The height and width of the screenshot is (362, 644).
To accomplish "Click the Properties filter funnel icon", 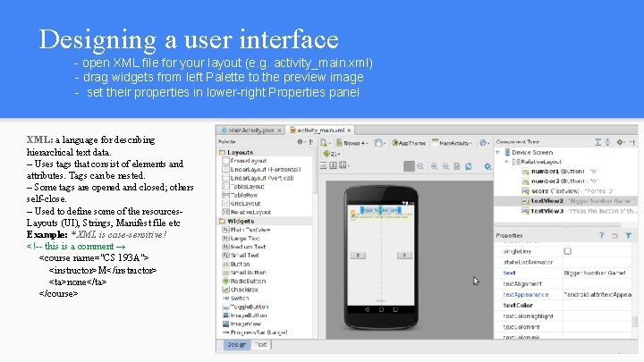I will coord(629,236).
